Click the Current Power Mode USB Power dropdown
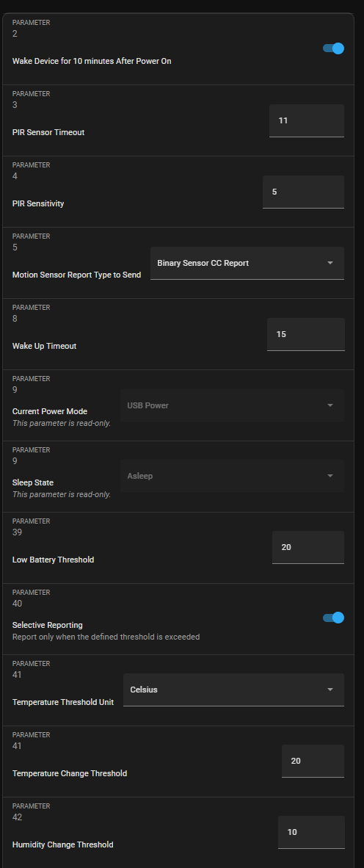This screenshot has height=868, width=364. click(233, 405)
